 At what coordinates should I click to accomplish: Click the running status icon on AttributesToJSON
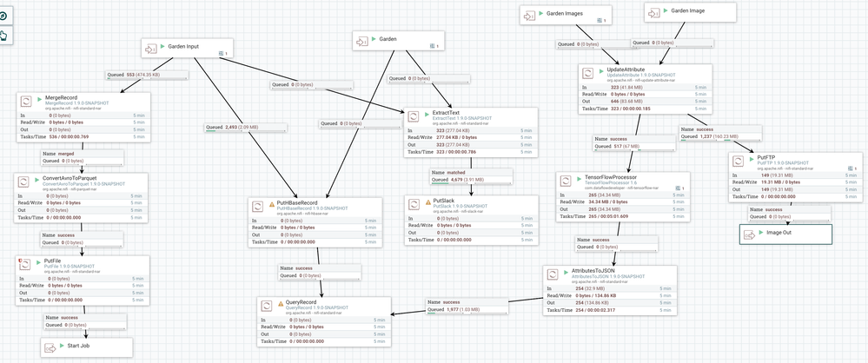coord(567,272)
